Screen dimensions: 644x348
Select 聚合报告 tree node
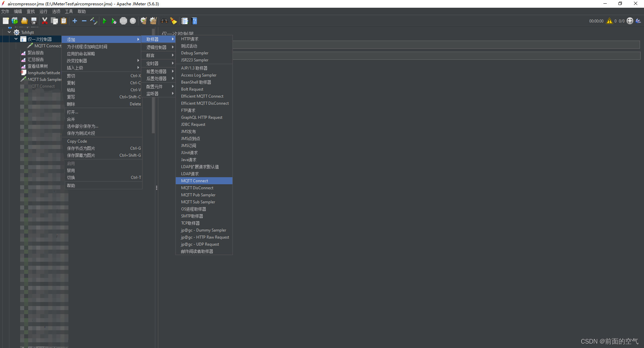36,53
